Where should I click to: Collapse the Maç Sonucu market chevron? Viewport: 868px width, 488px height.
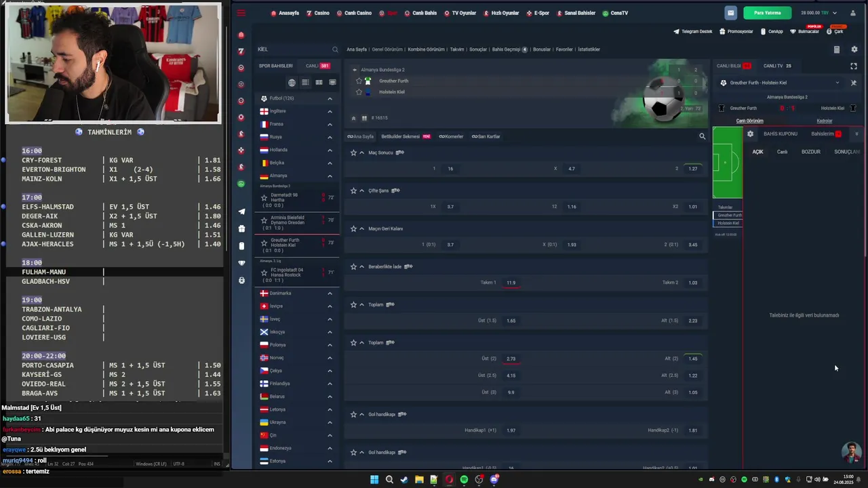coord(361,152)
